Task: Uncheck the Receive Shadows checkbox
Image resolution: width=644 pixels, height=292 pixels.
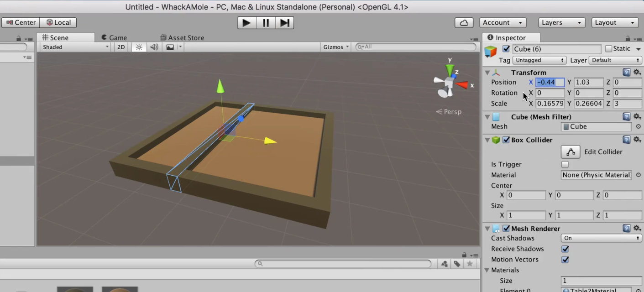Action: (x=565, y=249)
